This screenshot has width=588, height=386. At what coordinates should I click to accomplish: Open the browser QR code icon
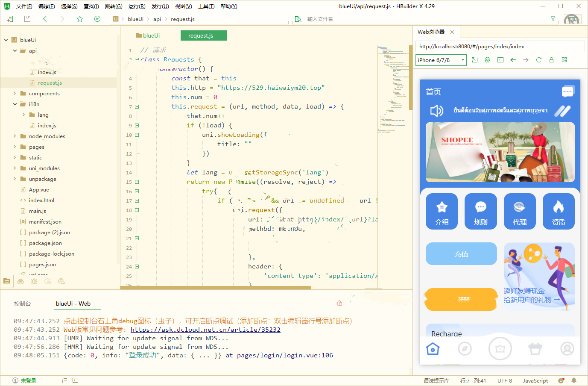564,60
